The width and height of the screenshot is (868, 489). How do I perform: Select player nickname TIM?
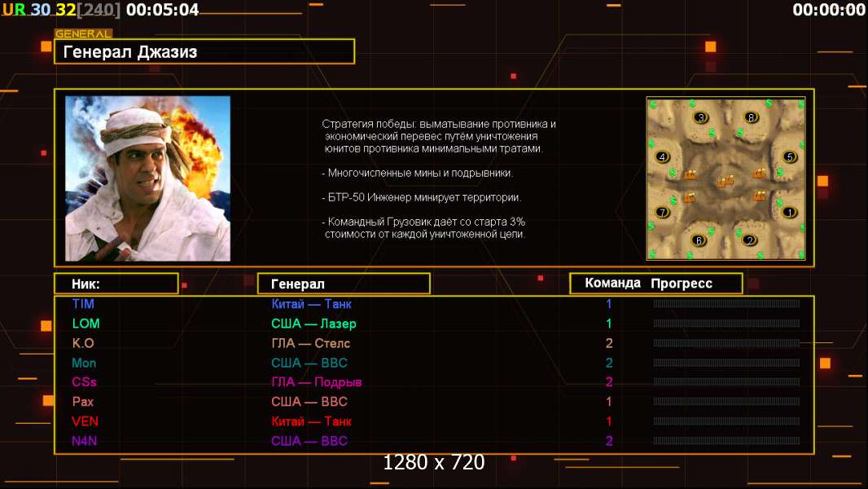(x=83, y=303)
